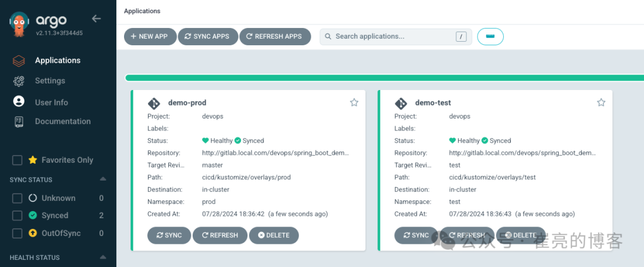Image resolution: width=644 pixels, height=267 pixels.
Task: Focus the Search applications field
Action: tap(396, 36)
